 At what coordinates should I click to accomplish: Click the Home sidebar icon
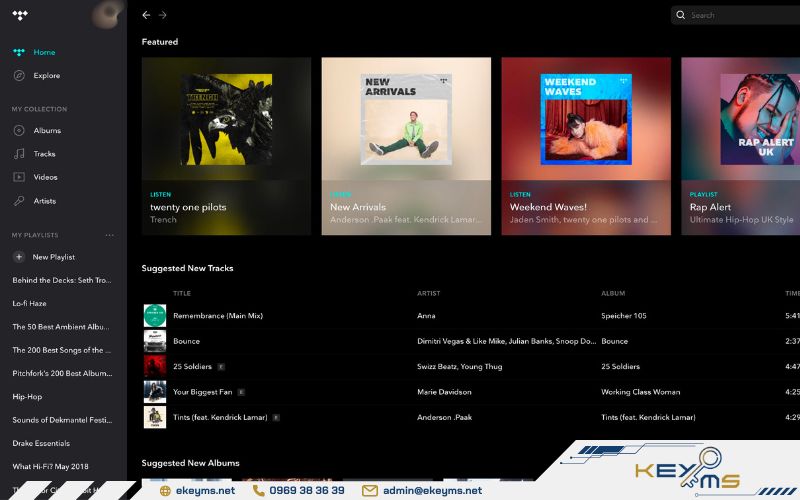[19, 52]
